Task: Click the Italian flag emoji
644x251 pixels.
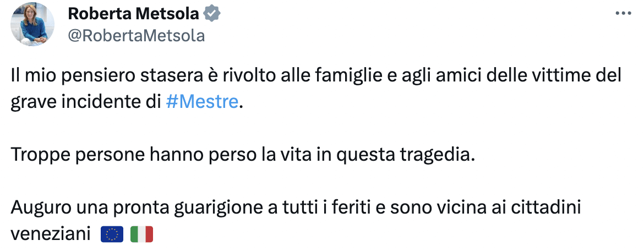Action: click(x=141, y=234)
